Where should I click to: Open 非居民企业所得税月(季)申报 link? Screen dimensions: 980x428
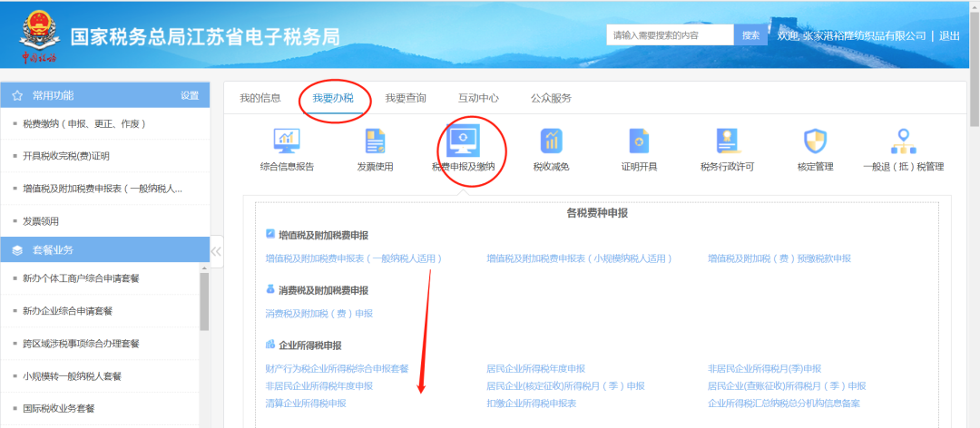pyautogui.click(x=764, y=369)
